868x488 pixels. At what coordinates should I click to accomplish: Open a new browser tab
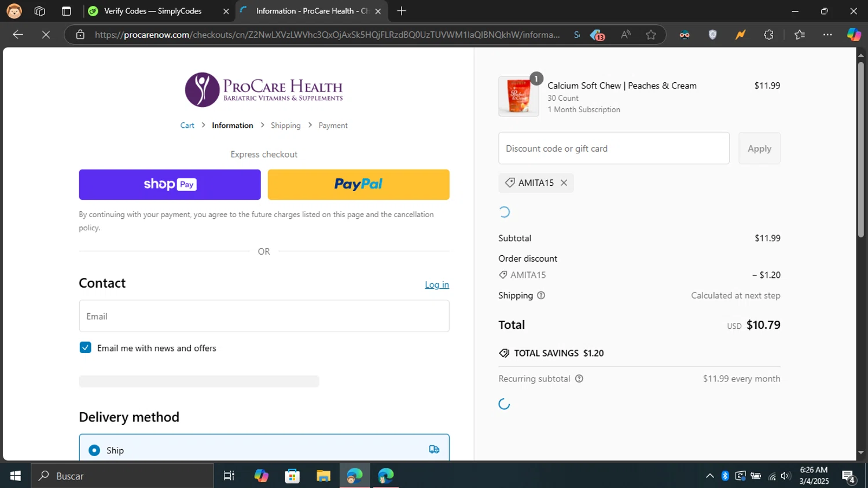click(402, 11)
